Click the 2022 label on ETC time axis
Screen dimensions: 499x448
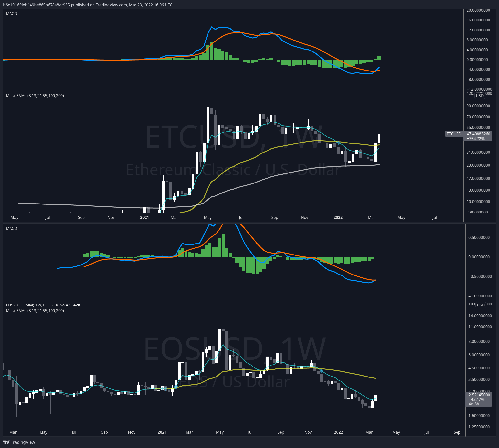coord(338,217)
